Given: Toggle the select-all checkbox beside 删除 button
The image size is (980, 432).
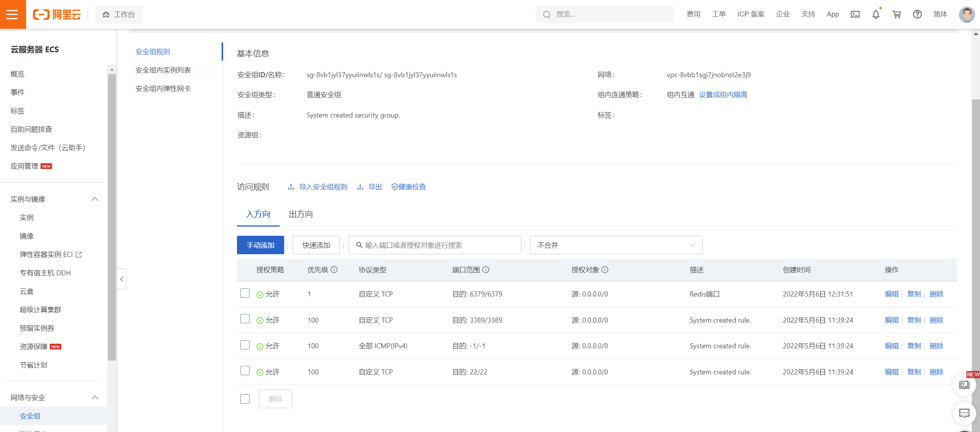Looking at the screenshot, I should [x=245, y=399].
